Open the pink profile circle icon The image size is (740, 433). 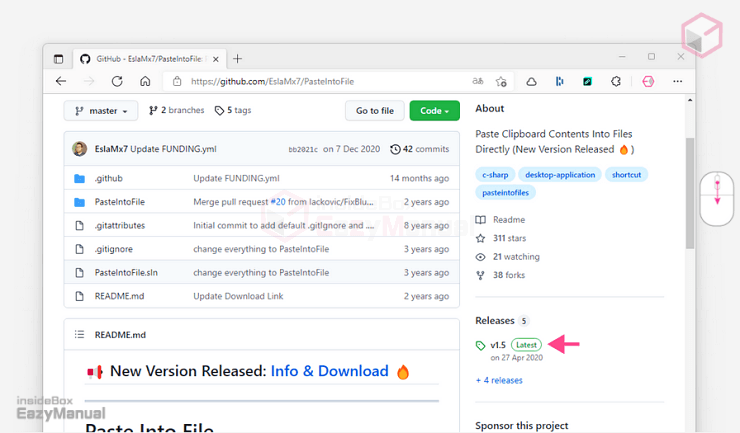point(648,81)
